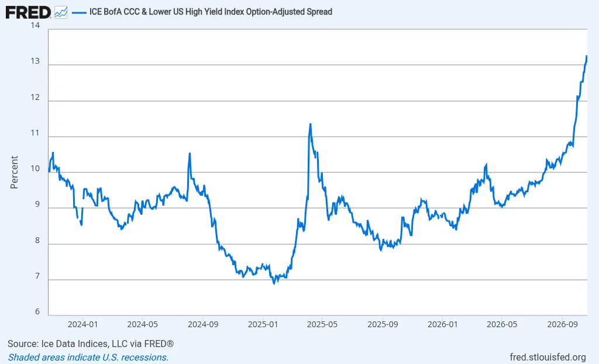Click the Shaded areas indicate U.S. recessions note

(88, 358)
